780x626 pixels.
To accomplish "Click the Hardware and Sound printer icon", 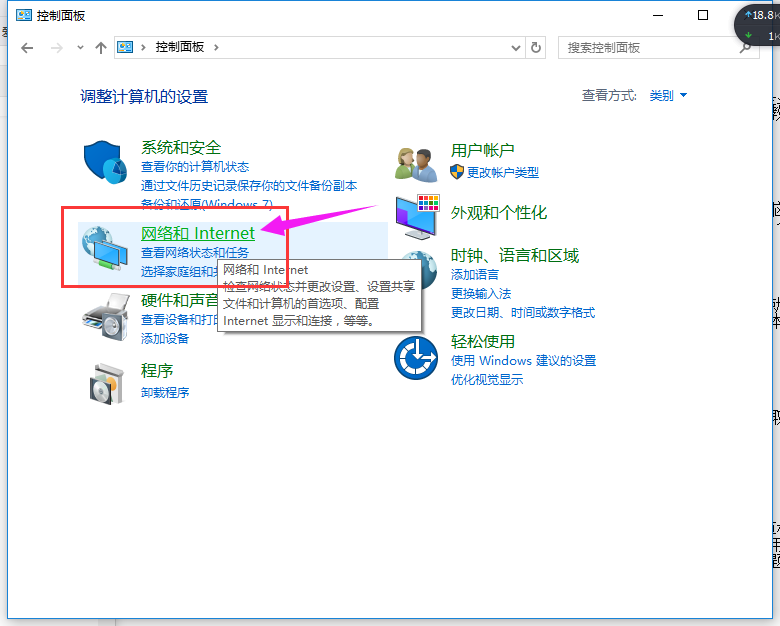I will 105,316.
